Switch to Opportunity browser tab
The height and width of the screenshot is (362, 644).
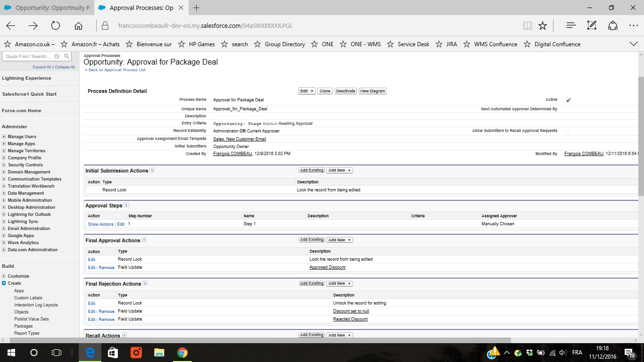pyautogui.click(x=47, y=8)
